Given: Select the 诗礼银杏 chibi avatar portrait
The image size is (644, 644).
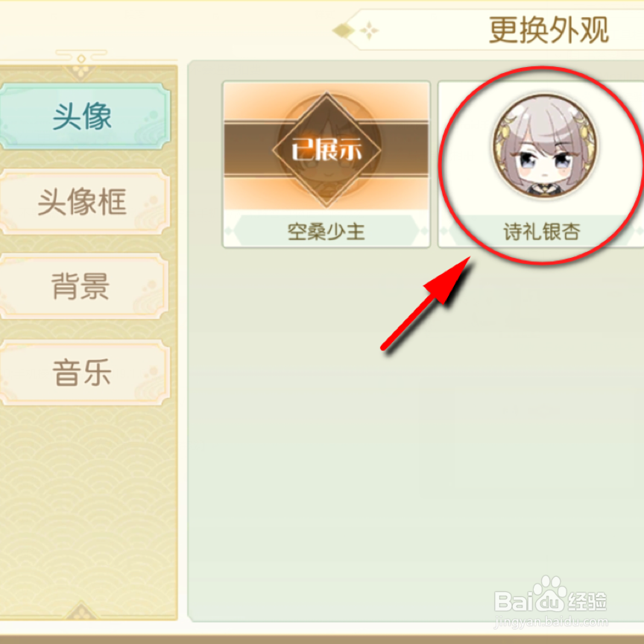Looking at the screenshot, I should click(545, 146).
